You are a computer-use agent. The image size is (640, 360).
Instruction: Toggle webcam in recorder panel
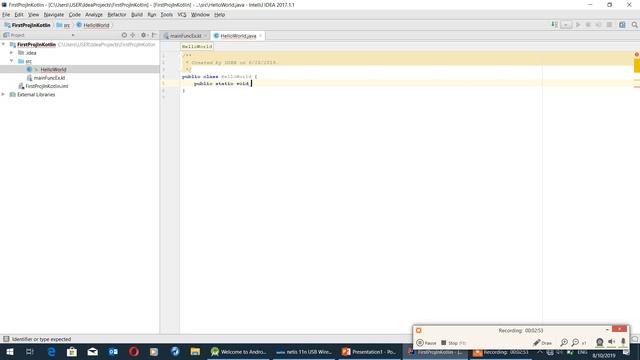click(600, 342)
